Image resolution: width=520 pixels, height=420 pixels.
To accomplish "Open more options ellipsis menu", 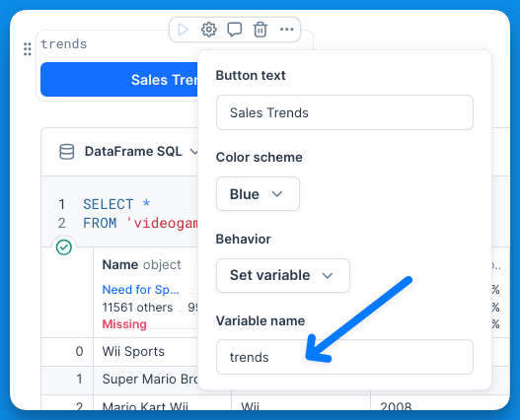I will pos(287,30).
